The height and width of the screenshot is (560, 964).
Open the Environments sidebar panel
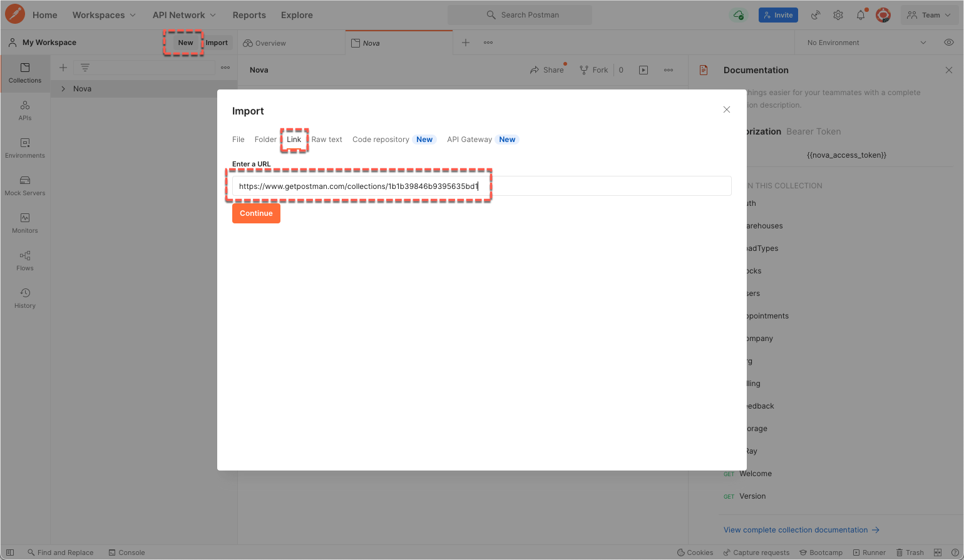click(x=25, y=148)
